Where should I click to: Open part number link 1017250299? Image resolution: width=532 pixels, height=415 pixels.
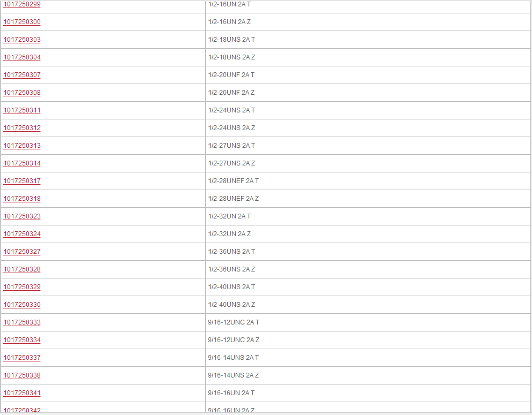tap(22, 4)
